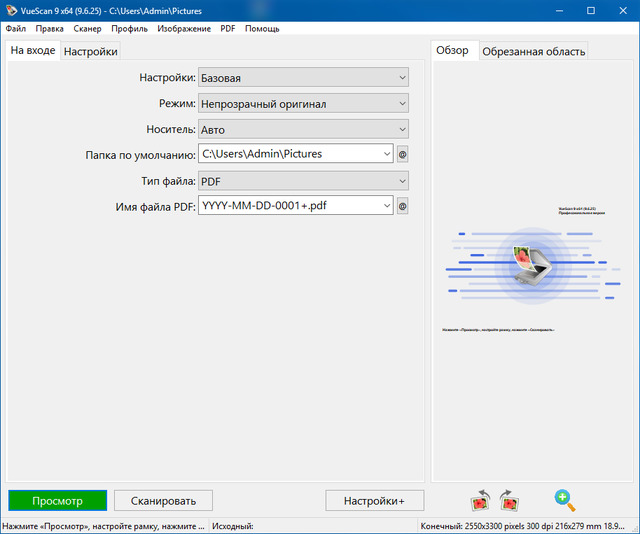Viewport: 640px width, 534px height.
Task: Expand the Тип файла PDF dropdown
Action: (401, 181)
